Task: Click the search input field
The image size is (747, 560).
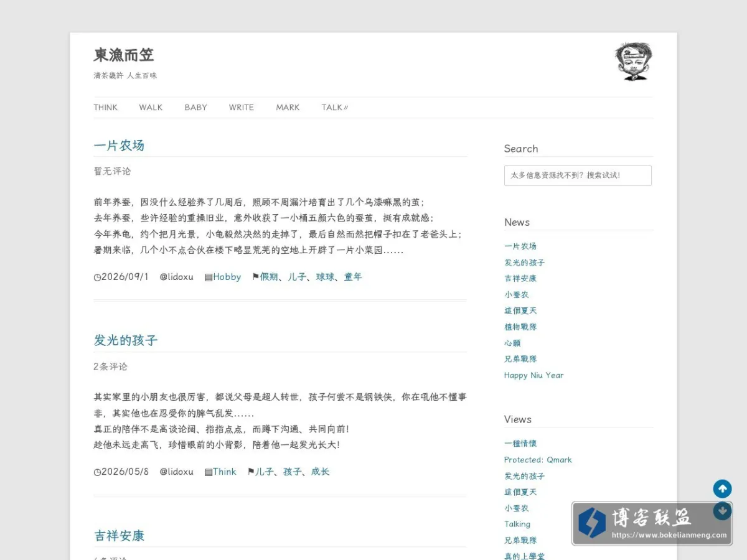Action: (578, 175)
